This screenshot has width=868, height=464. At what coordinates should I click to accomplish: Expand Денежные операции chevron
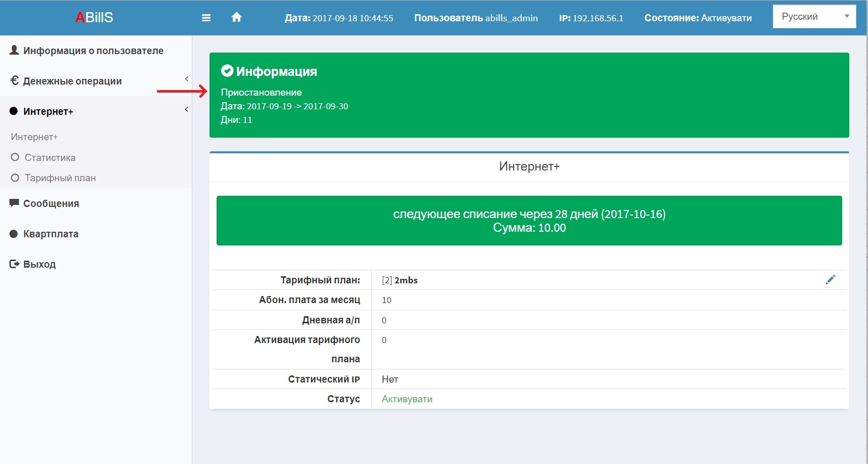187,79
